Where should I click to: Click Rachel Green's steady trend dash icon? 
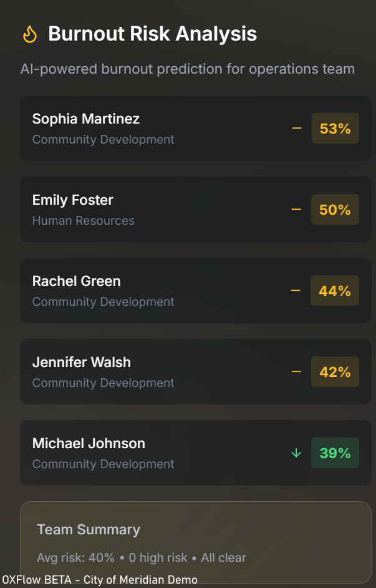tap(296, 291)
